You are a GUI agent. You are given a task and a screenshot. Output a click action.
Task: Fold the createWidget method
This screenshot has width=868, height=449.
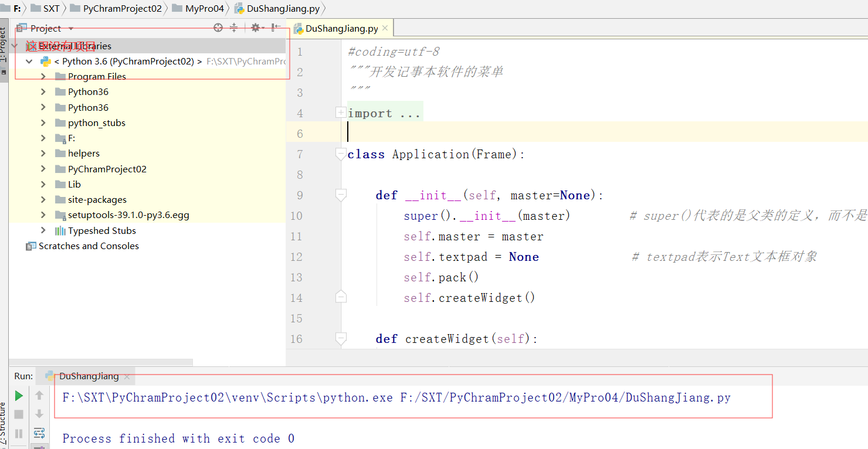click(x=341, y=339)
